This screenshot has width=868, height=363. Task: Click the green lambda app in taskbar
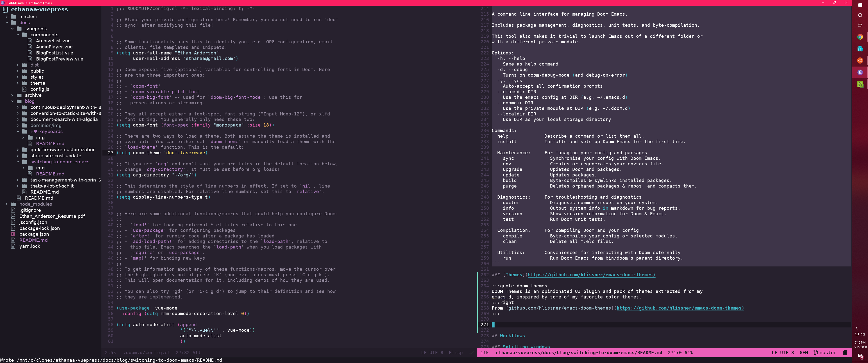860,84
